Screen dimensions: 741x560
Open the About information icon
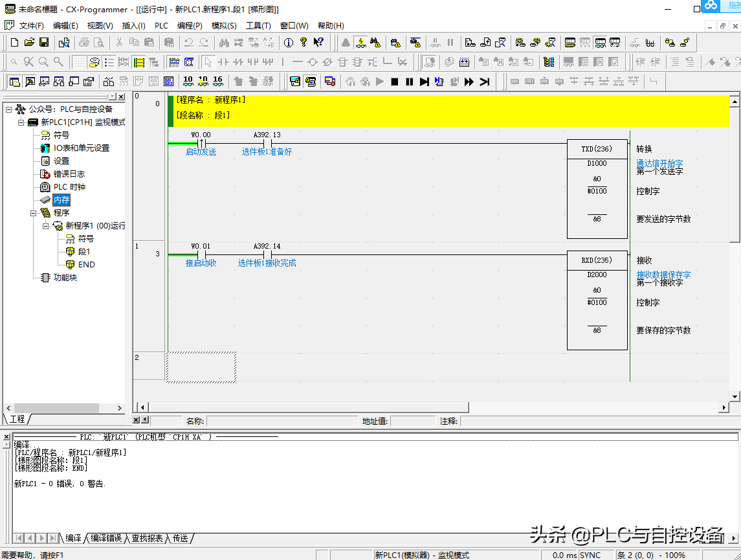[288, 42]
